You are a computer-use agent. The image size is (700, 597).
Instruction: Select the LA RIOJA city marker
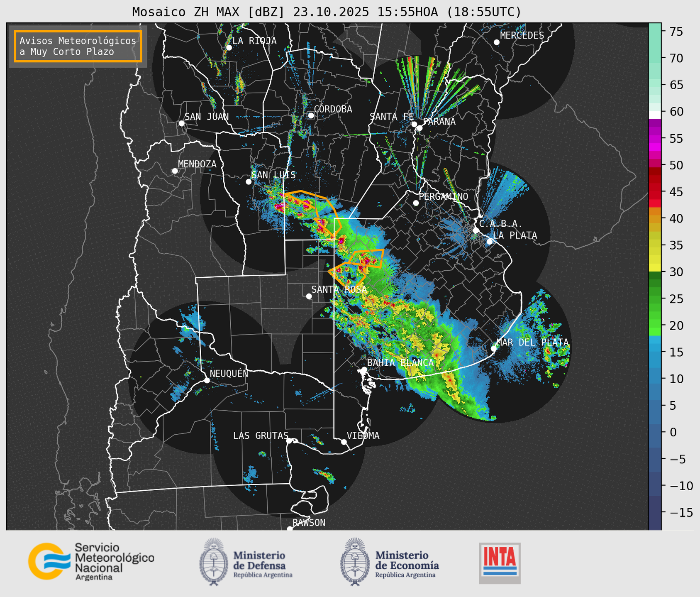click(229, 48)
